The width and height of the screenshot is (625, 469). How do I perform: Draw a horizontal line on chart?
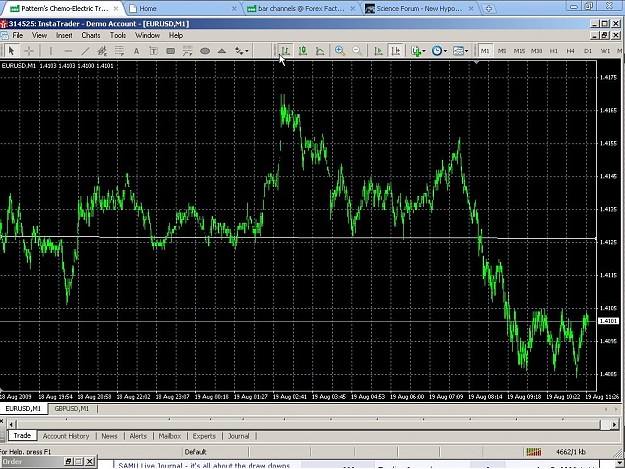click(68, 51)
